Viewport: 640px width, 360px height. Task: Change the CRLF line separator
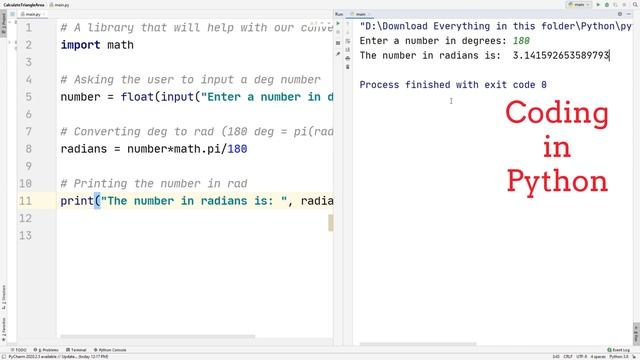pyautogui.click(x=568, y=356)
